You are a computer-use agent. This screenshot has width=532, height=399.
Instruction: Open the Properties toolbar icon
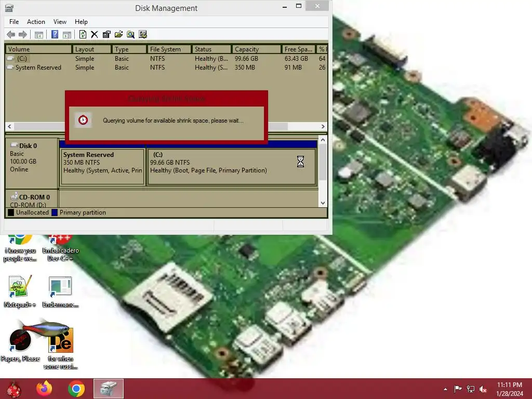pyautogui.click(x=107, y=34)
